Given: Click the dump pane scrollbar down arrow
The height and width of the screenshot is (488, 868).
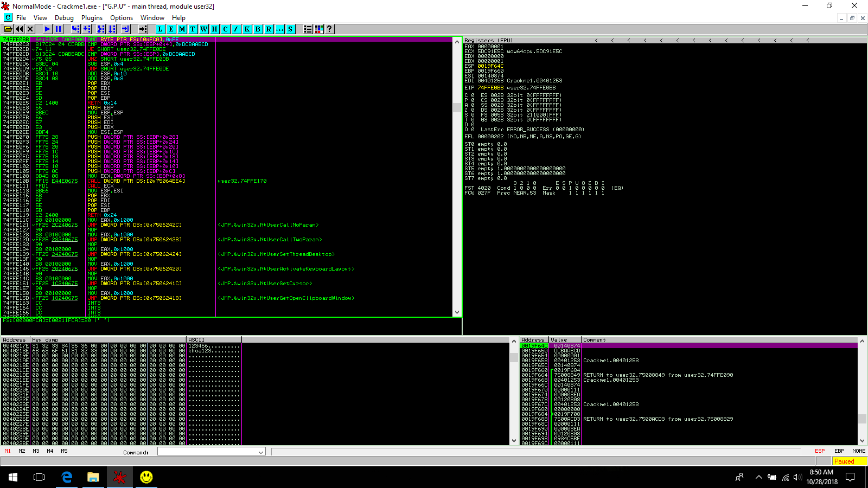Looking at the screenshot, I should [x=514, y=441].
